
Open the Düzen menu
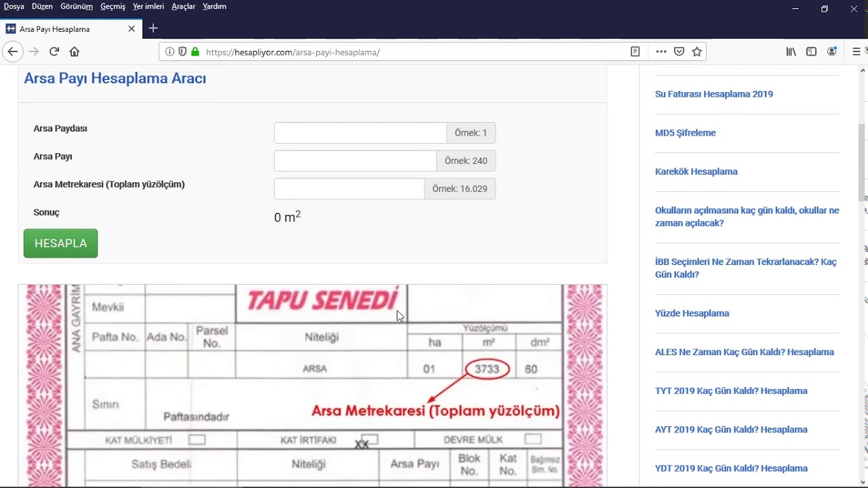coord(42,7)
